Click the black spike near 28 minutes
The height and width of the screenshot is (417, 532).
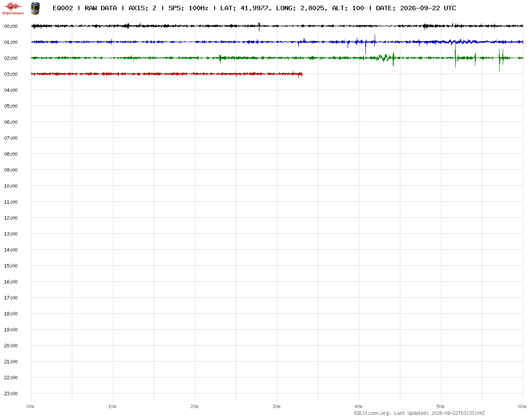pos(259,27)
